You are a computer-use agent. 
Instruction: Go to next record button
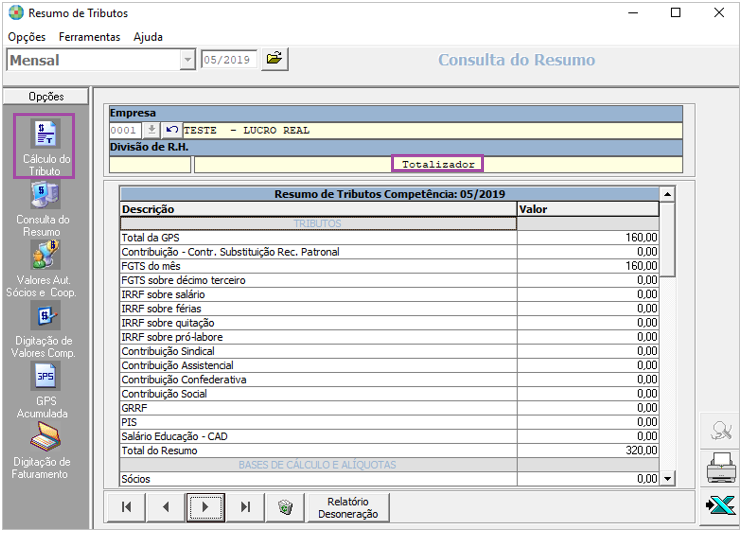(205, 507)
